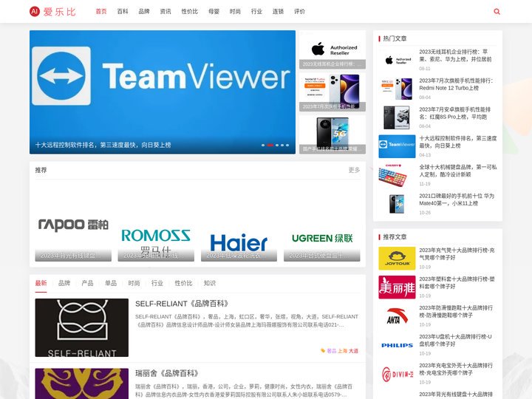
Task: Click the red search icon in header
Action: (x=497, y=12)
